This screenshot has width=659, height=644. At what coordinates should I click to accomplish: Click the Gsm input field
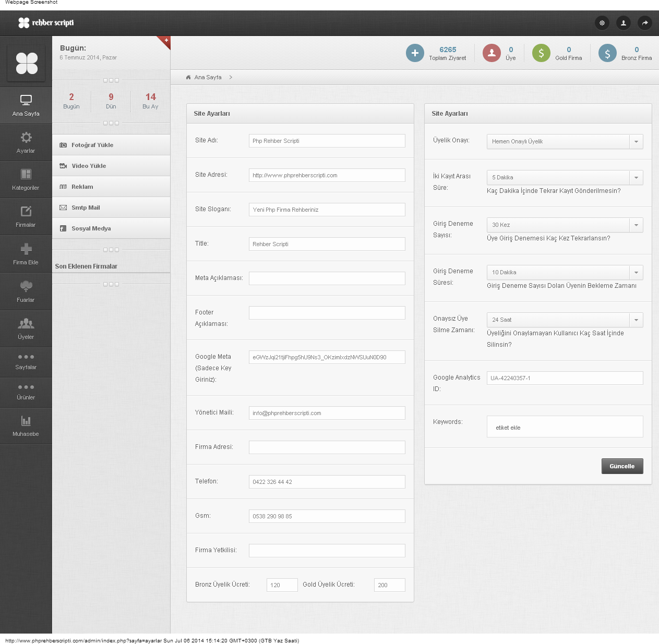click(327, 516)
